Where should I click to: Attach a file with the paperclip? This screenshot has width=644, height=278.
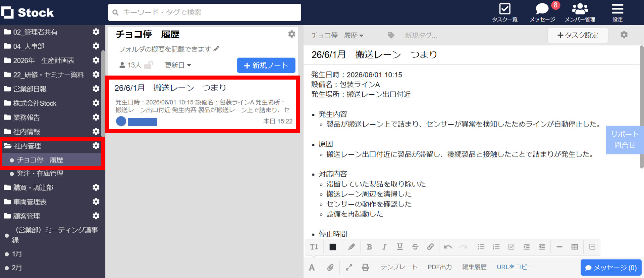pyautogui.click(x=330, y=267)
